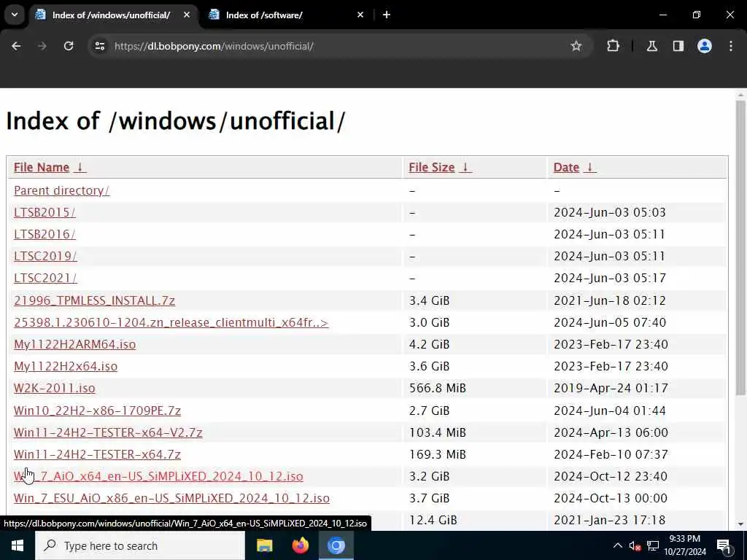Launch Firefox from the taskbar
Screen dimensions: 747x560
300,545
